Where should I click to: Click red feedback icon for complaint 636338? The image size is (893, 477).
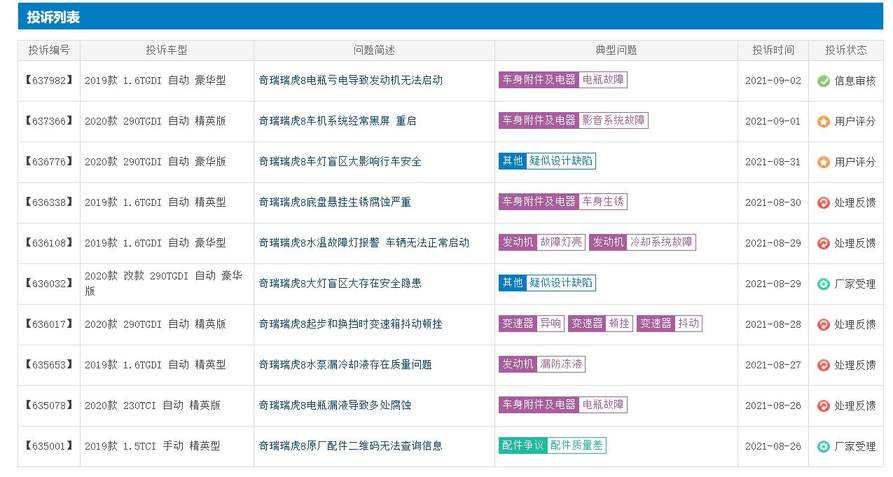coord(823,203)
